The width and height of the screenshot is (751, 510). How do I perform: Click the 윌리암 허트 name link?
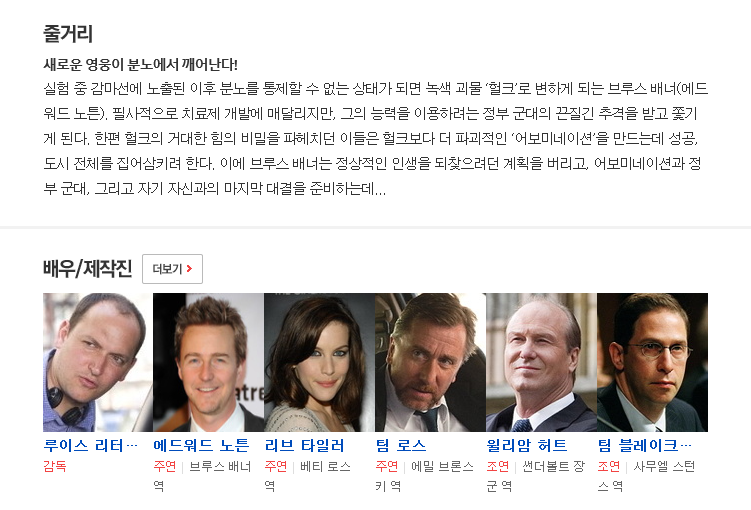tap(527, 446)
